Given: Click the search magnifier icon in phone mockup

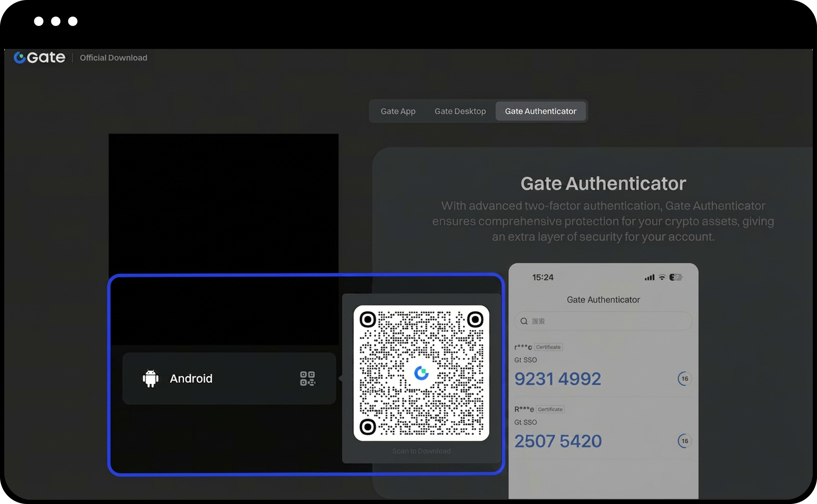Looking at the screenshot, I should [x=524, y=321].
